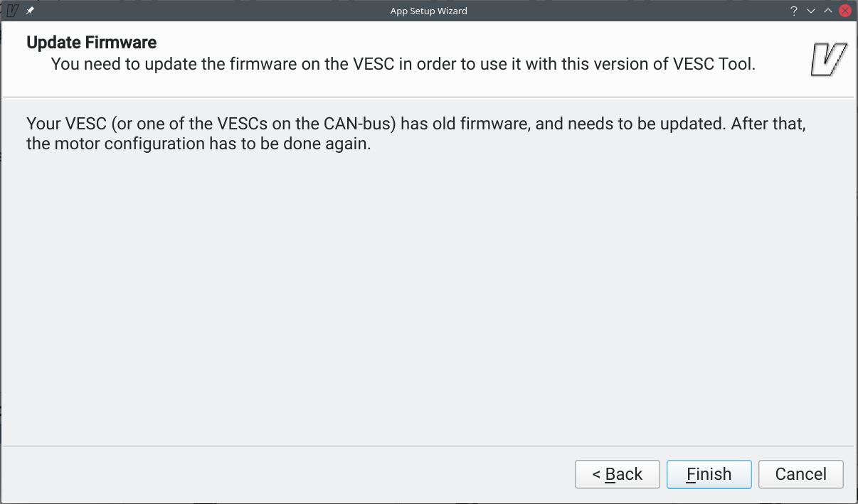Minimize the App Setup Wizard window
This screenshot has height=504, width=858.
tap(811, 11)
